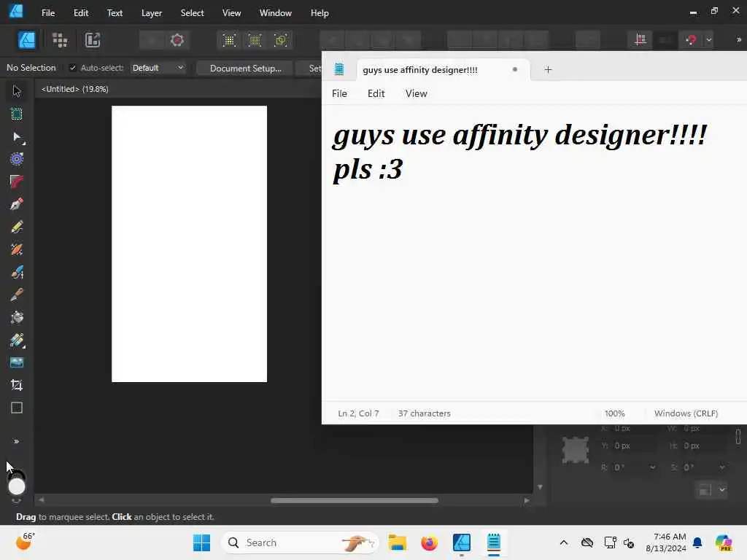Open Affinity preferences gear icon
Screen dimensions: 747x560
tap(177, 40)
